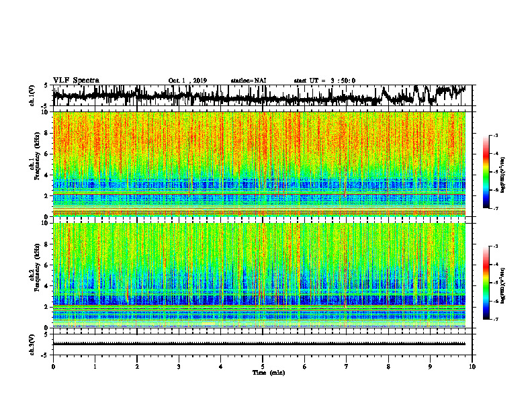532x411 pixels.
Task: Click the ch.1 "Frequency (kHz)" axis label
Action: 37,156
